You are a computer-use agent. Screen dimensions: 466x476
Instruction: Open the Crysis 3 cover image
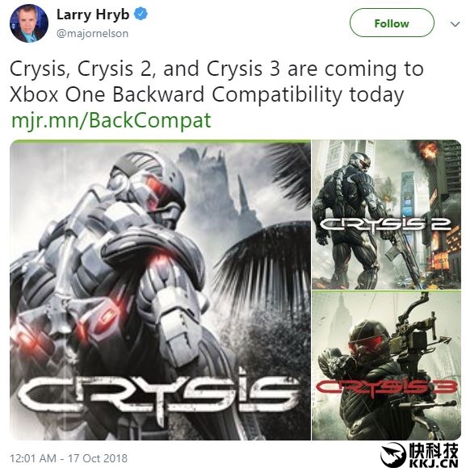coord(387,365)
